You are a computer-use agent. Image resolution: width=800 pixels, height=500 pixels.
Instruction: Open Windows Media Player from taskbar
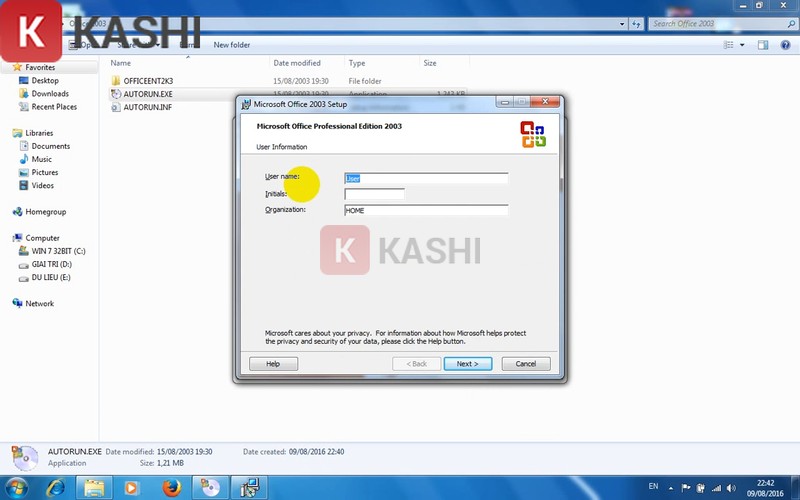coord(132,487)
